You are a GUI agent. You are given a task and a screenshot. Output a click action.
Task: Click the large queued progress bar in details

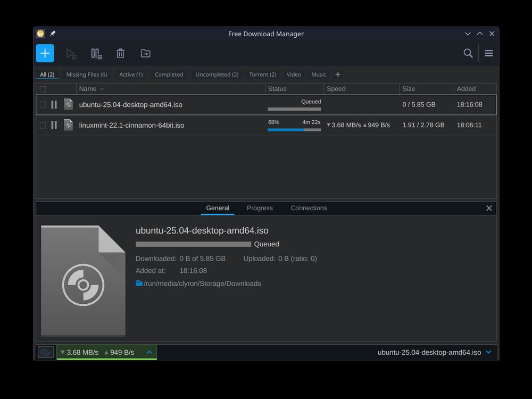(x=194, y=244)
